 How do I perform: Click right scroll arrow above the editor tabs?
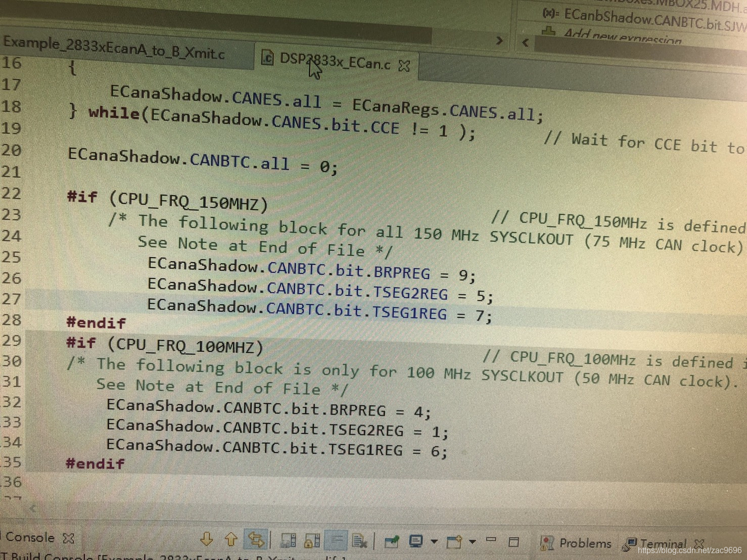[499, 40]
